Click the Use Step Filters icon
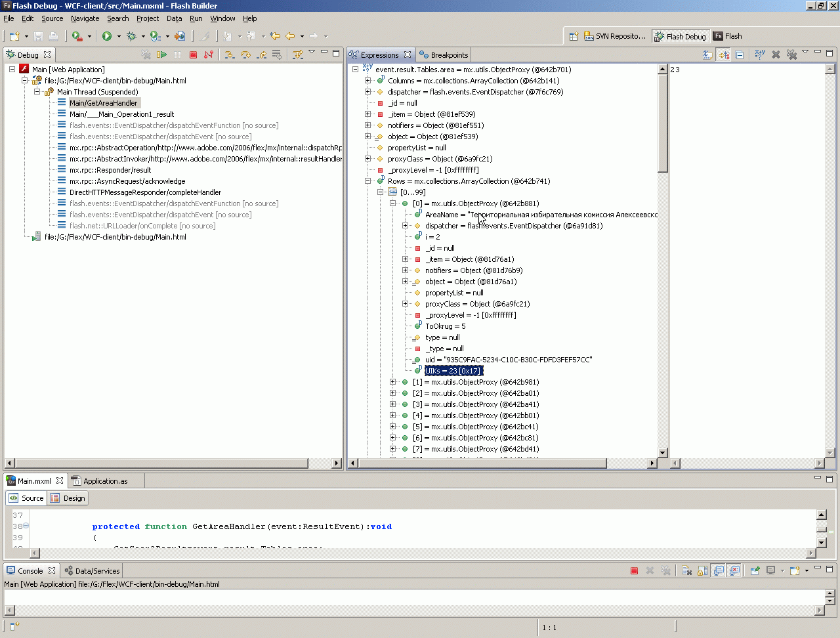The height and width of the screenshot is (638, 840). point(298,54)
